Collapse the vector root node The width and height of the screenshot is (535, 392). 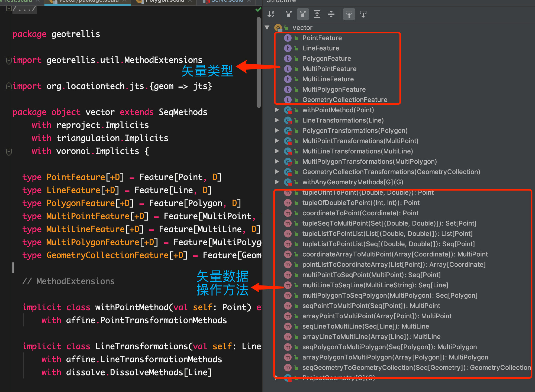(267, 28)
